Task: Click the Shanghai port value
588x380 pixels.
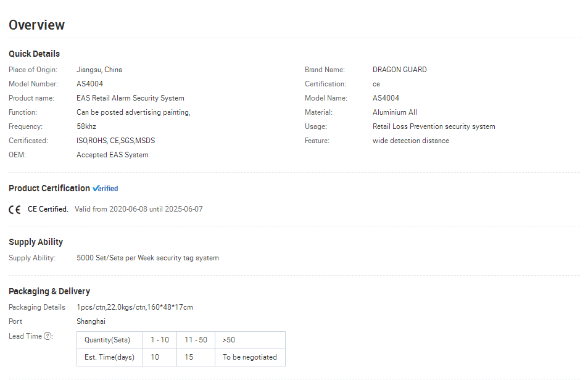Action: click(x=91, y=321)
